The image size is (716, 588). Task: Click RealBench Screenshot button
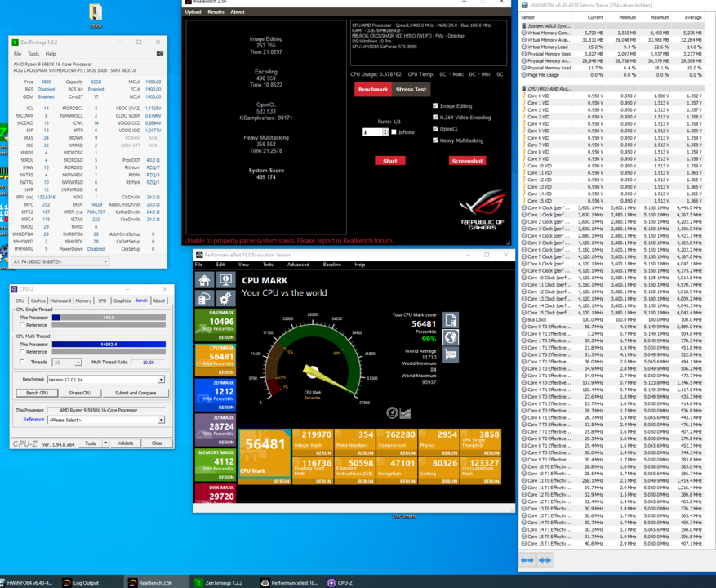point(467,161)
